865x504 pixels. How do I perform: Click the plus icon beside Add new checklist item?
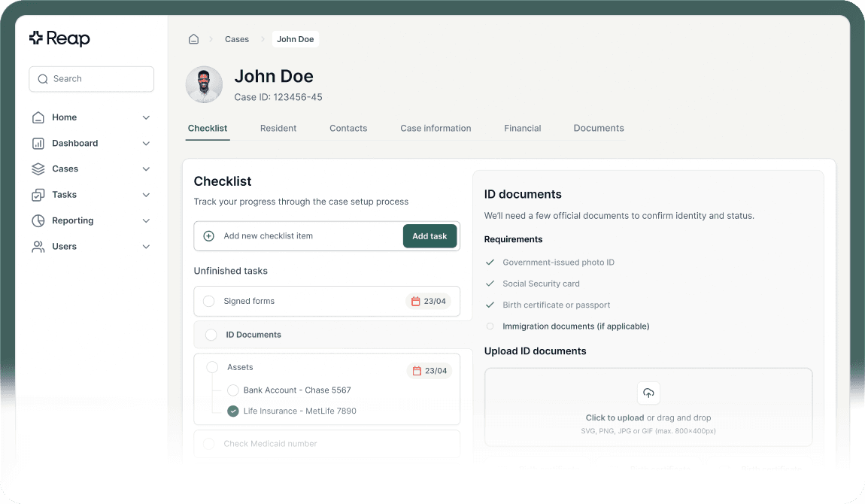coord(209,236)
